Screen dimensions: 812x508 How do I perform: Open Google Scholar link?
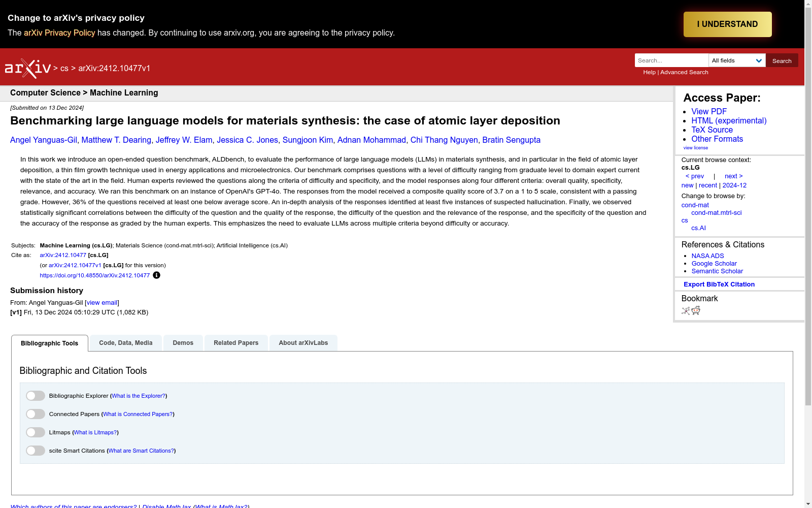pos(714,264)
